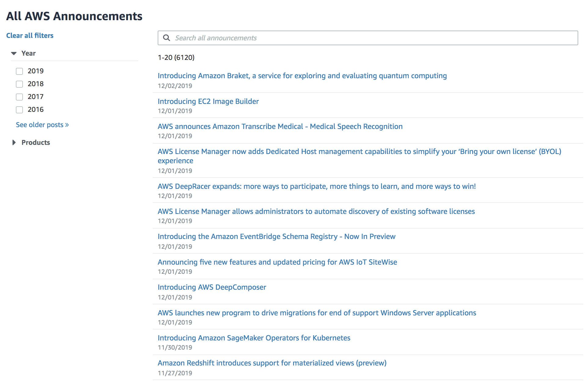The width and height of the screenshot is (588, 382).
Task: Open See older posts link
Action: (42, 125)
